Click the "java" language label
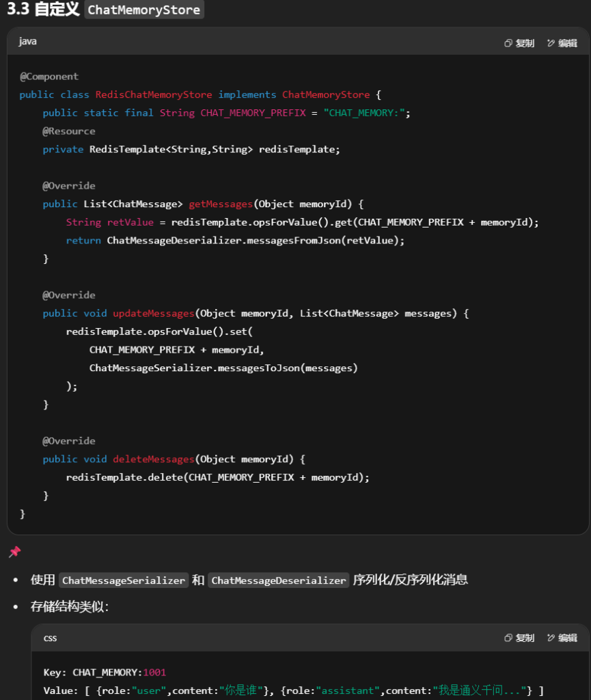591x700 pixels. coord(28,42)
